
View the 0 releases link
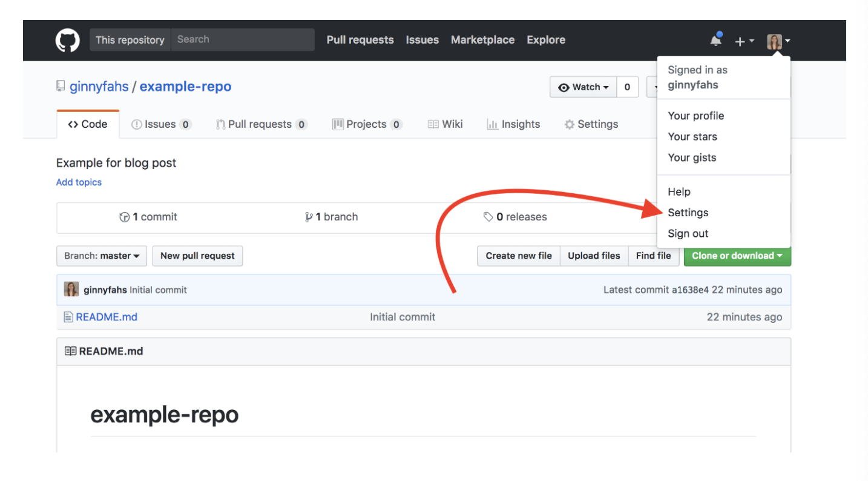click(x=515, y=217)
